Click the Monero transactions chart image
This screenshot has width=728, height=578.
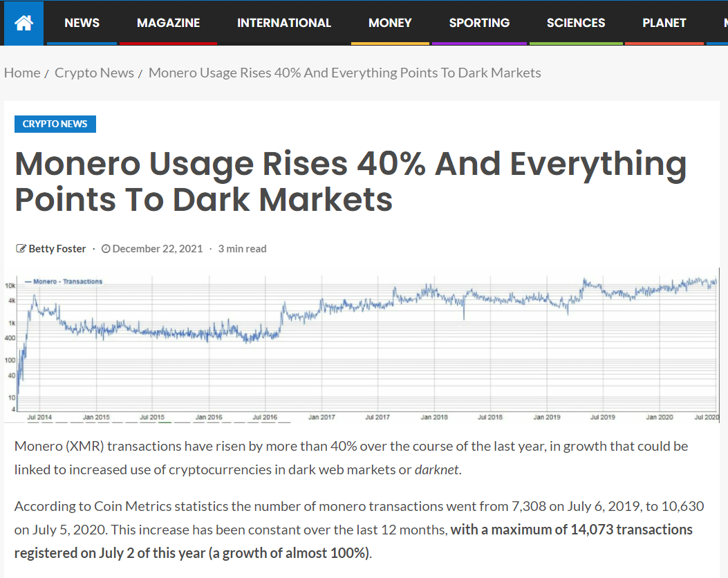[x=362, y=346]
